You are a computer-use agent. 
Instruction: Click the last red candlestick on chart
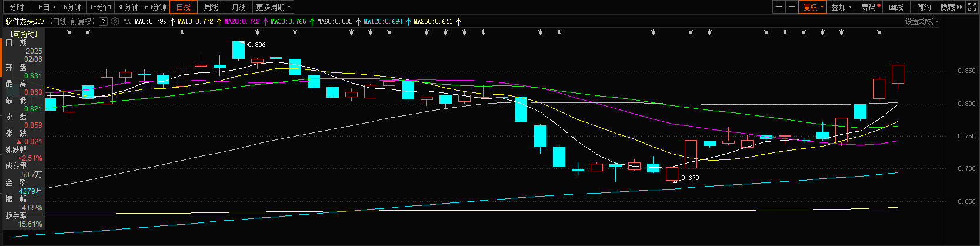898,74
